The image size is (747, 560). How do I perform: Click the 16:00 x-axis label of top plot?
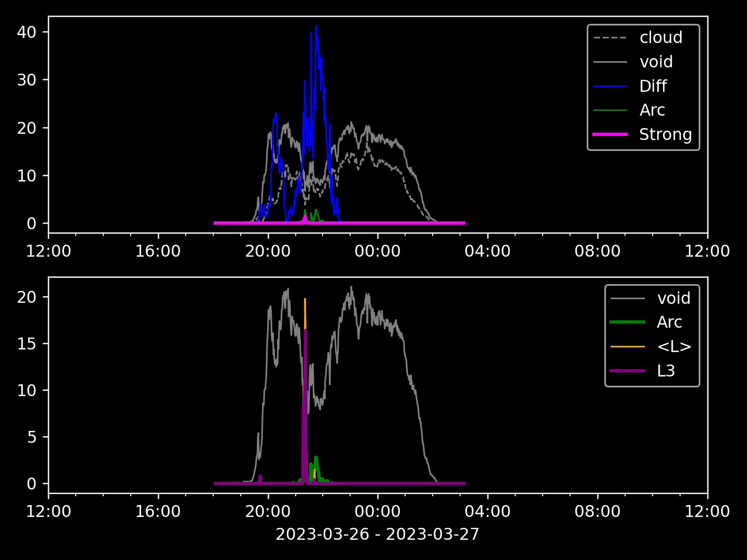pyautogui.click(x=158, y=251)
